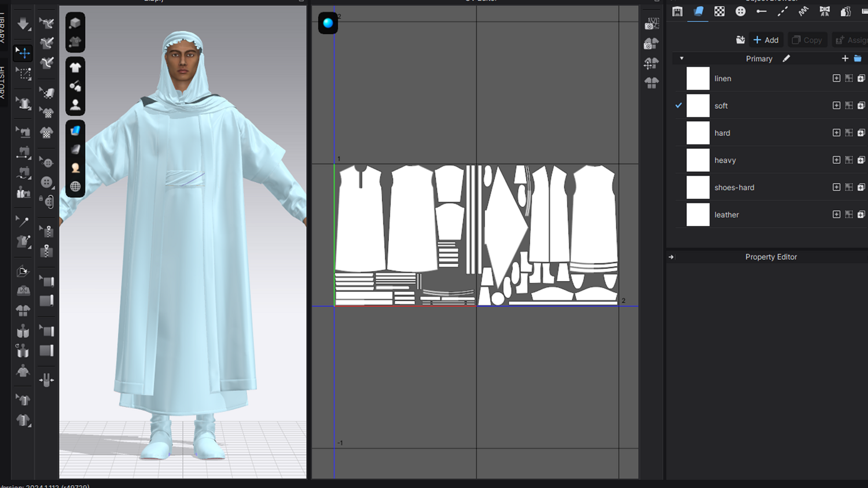Click the plus icon on Primary header
The image size is (868, 488).
click(845, 58)
